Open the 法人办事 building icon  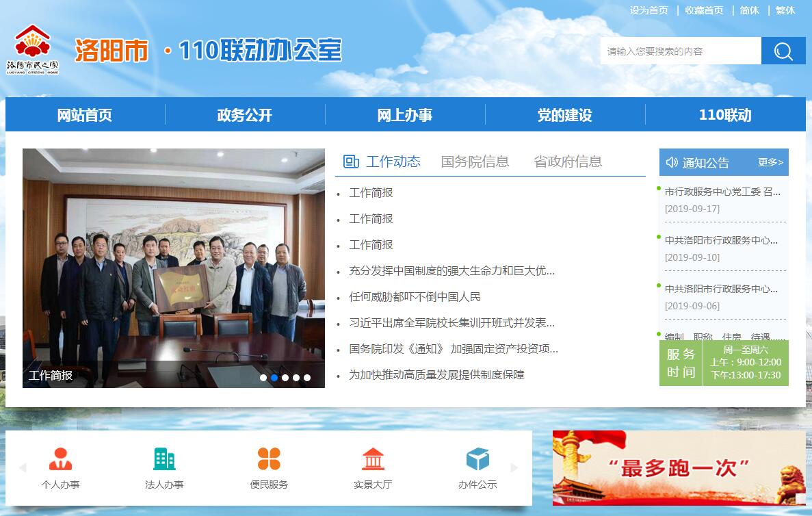pos(164,459)
